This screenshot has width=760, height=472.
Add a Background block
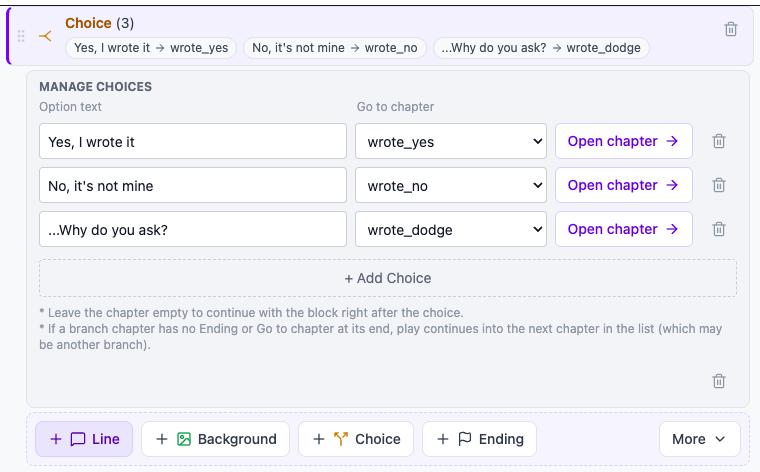point(215,439)
